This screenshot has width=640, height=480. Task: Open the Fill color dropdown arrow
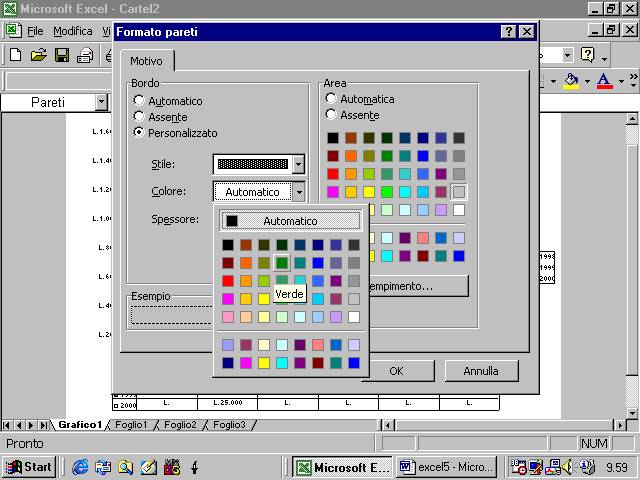tap(587, 81)
